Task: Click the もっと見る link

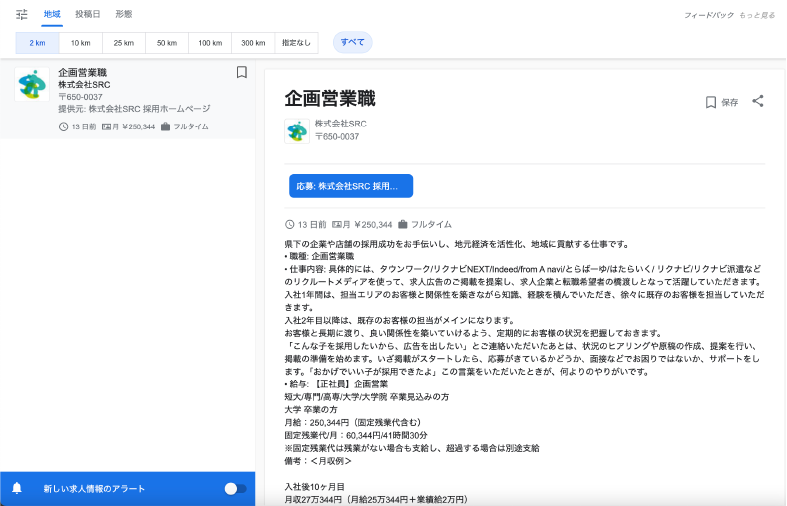Action: click(757, 16)
